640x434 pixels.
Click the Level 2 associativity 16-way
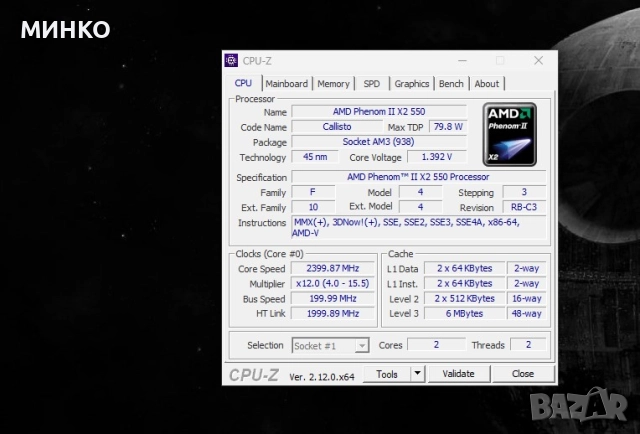(527, 298)
